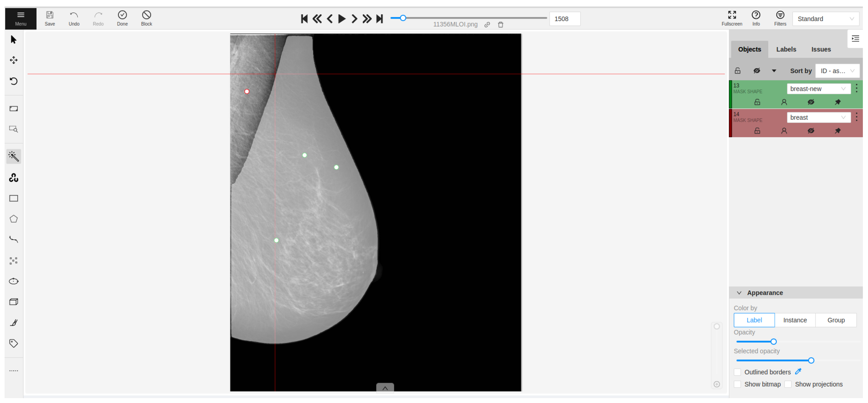Screen dimensions: 868x403
Task: Click Save in top toolbar
Action: pyautogui.click(x=50, y=19)
